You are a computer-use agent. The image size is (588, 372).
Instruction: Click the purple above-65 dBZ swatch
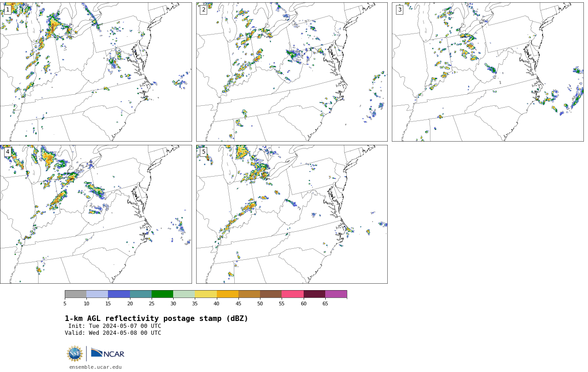(336, 294)
